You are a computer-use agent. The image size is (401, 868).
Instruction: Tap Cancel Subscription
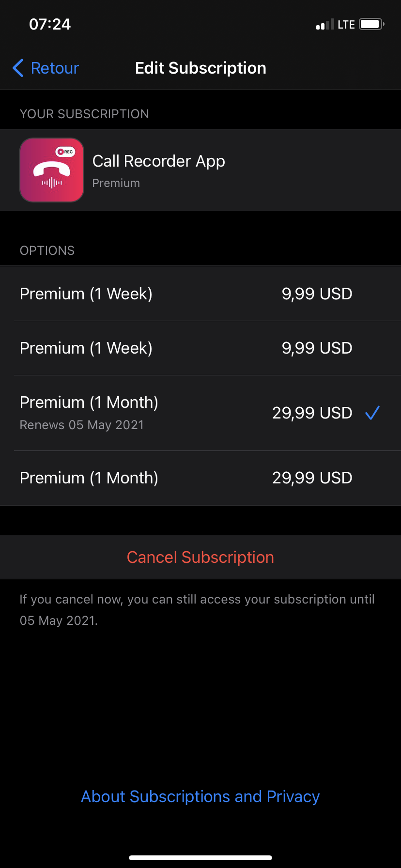[x=200, y=558]
